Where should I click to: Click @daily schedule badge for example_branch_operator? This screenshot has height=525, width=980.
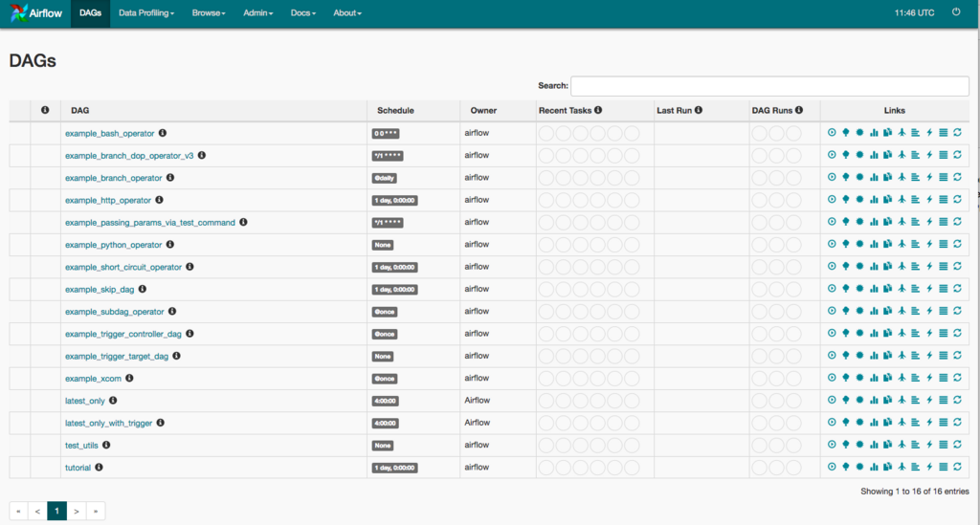click(385, 178)
